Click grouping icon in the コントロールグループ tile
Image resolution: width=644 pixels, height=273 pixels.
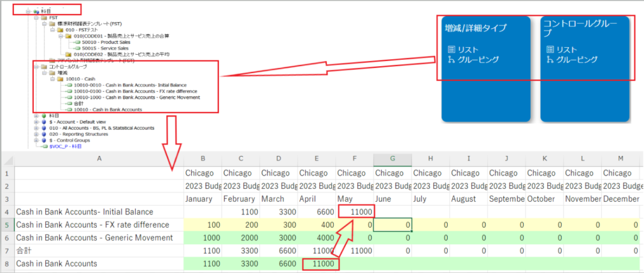(x=550, y=60)
